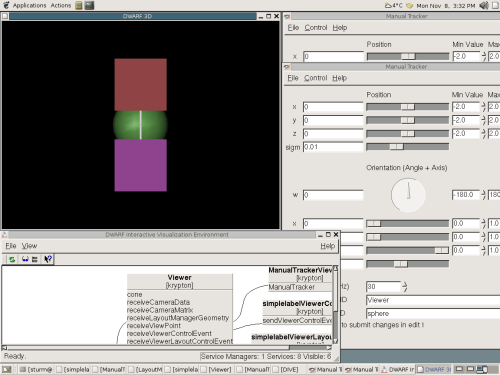Click the w angle input field
The height and width of the screenshot is (375, 500).
[x=333, y=195]
